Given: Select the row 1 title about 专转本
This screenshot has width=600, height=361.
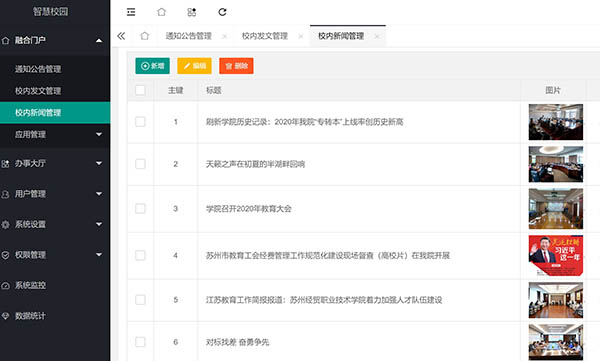Looking at the screenshot, I should point(305,122).
